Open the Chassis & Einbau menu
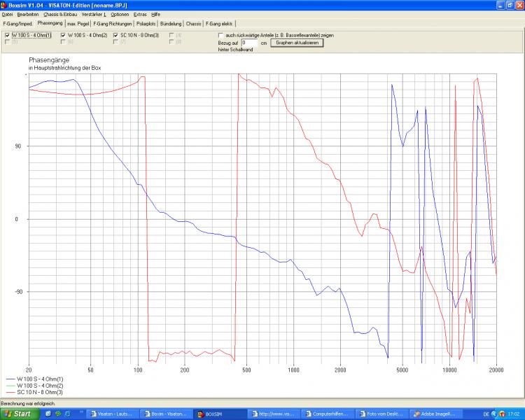525x420 pixels. [60, 14]
